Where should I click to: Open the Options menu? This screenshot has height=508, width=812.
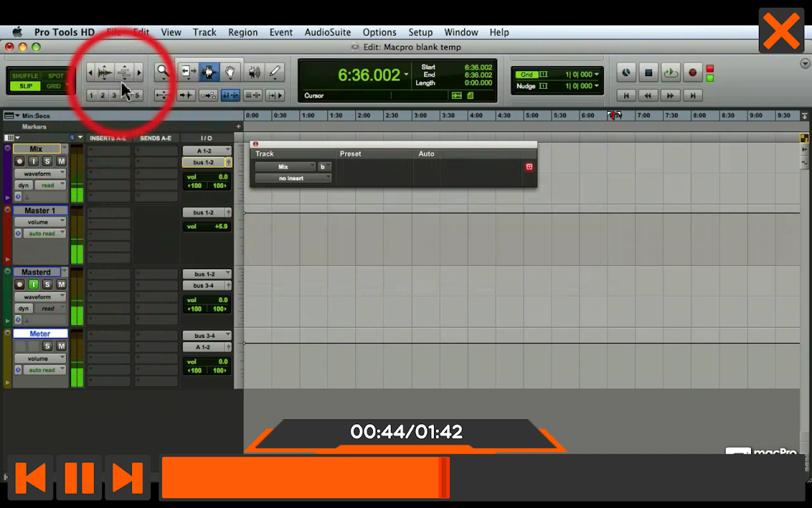[379, 32]
